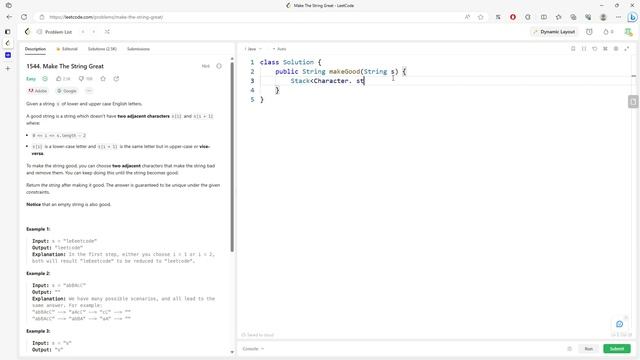640x360 pixels.
Task: Open the Auto editor mode dropdown
Action: pyautogui.click(x=280, y=49)
